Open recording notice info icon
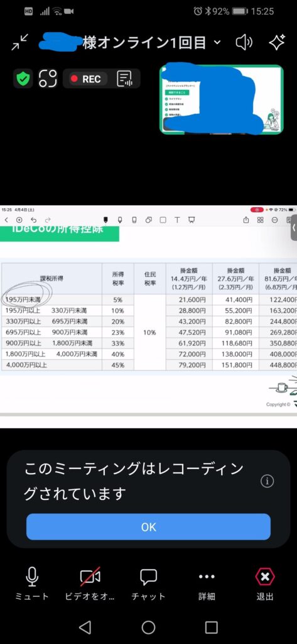Screen dimensions: 297x644 267,481
